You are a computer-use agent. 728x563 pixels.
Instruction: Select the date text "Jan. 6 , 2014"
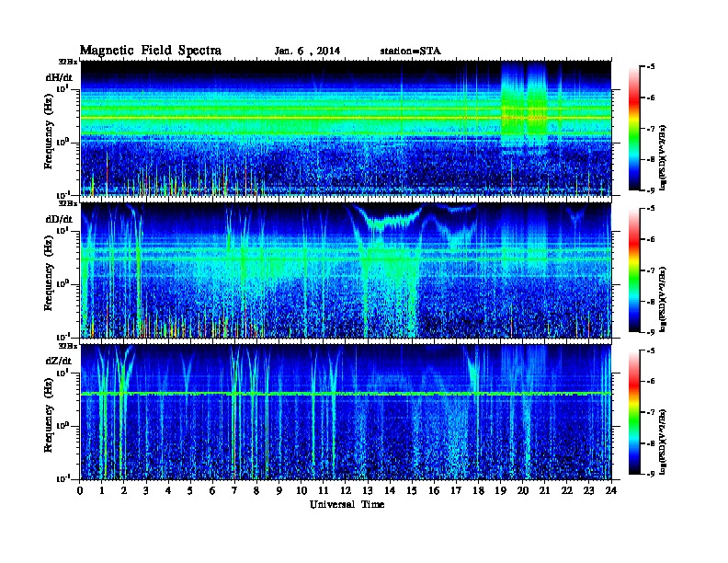(307, 52)
